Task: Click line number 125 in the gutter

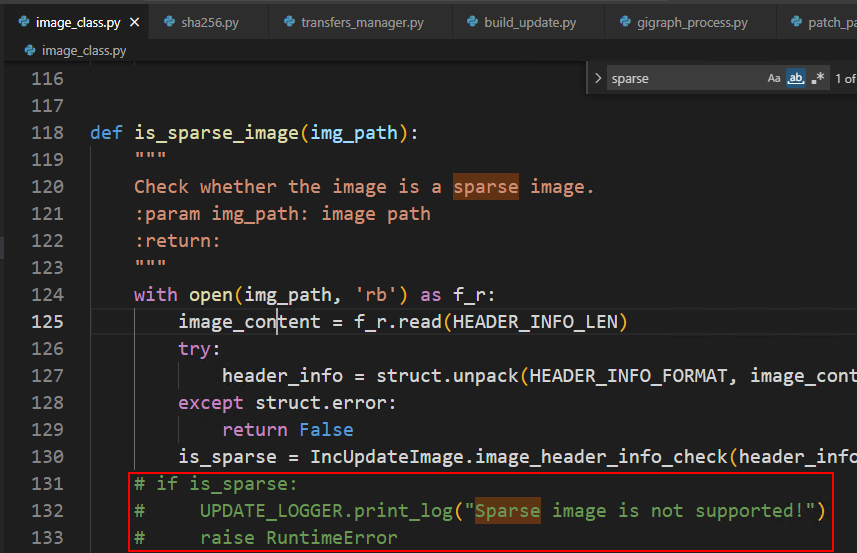Action: click(48, 322)
